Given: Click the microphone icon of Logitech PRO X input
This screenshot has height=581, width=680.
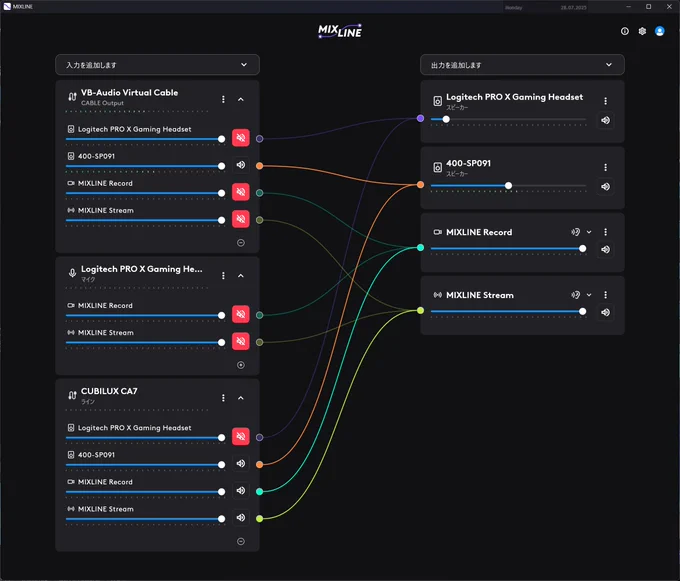Looking at the screenshot, I should [x=72, y=273].
